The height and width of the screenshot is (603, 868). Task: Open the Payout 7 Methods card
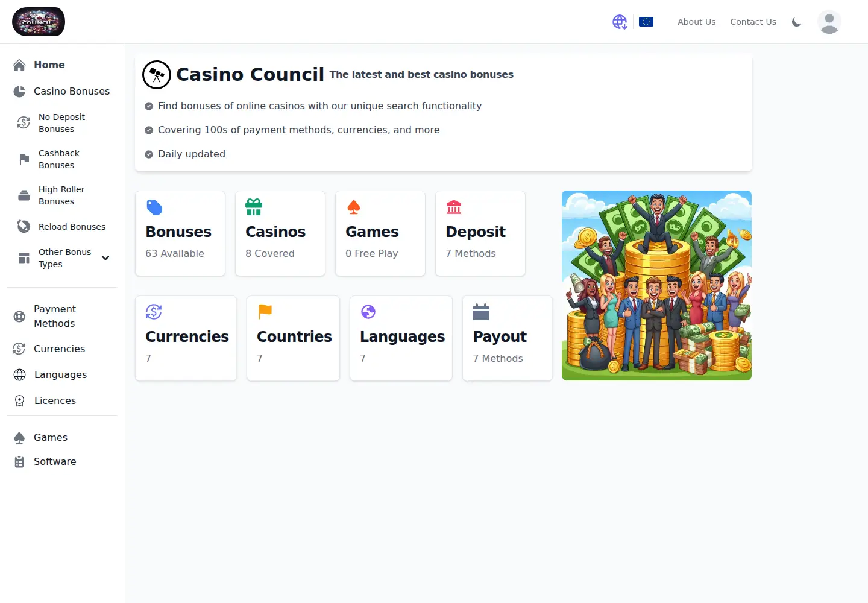[508, 338]
